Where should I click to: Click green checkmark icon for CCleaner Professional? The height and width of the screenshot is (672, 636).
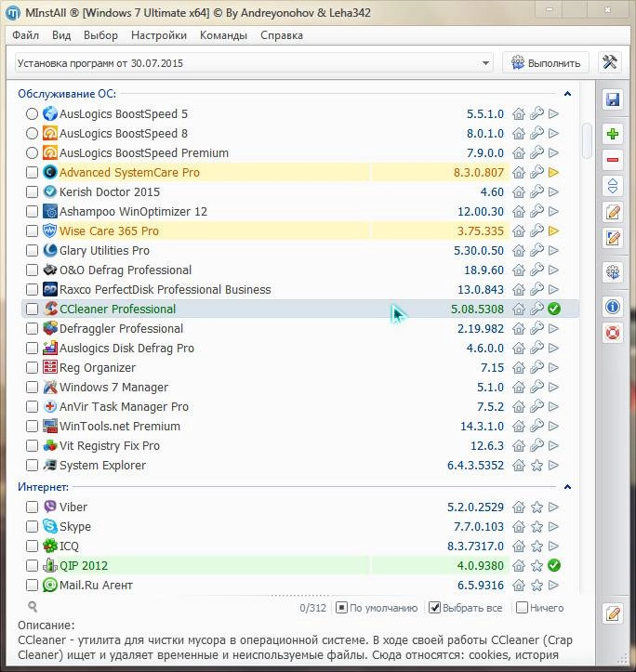point(554,309)
